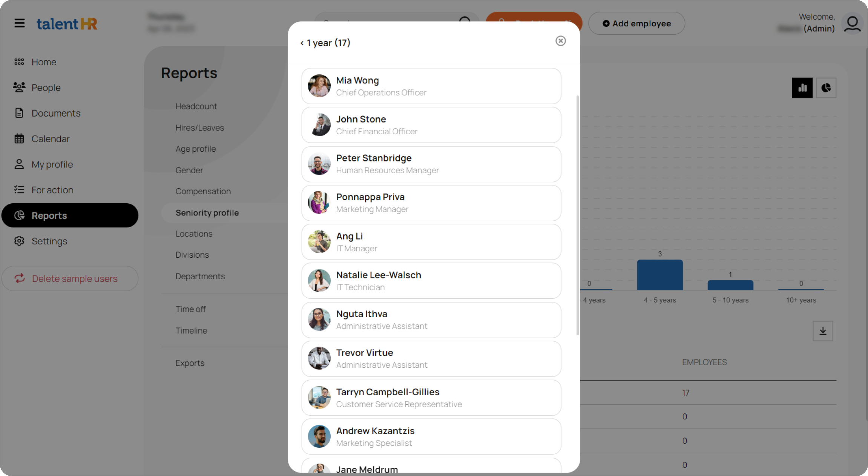Screen dimensions: 868x476
Task: Click the Add employee button label
Action: pos(642,23)
